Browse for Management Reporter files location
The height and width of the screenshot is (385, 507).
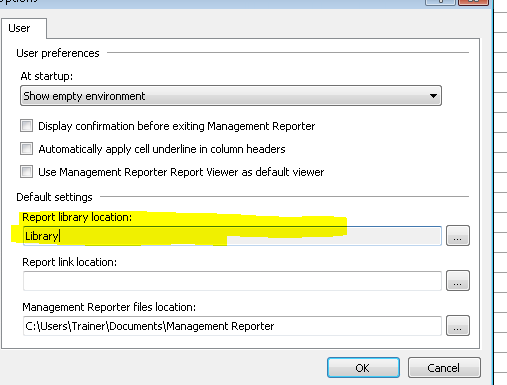(458, 326)
